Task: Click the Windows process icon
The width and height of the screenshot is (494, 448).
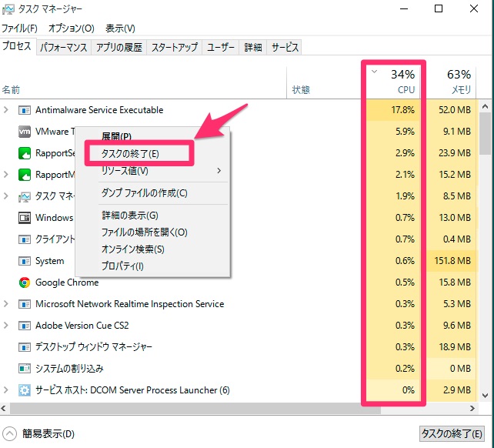Action: click(25, 218)
